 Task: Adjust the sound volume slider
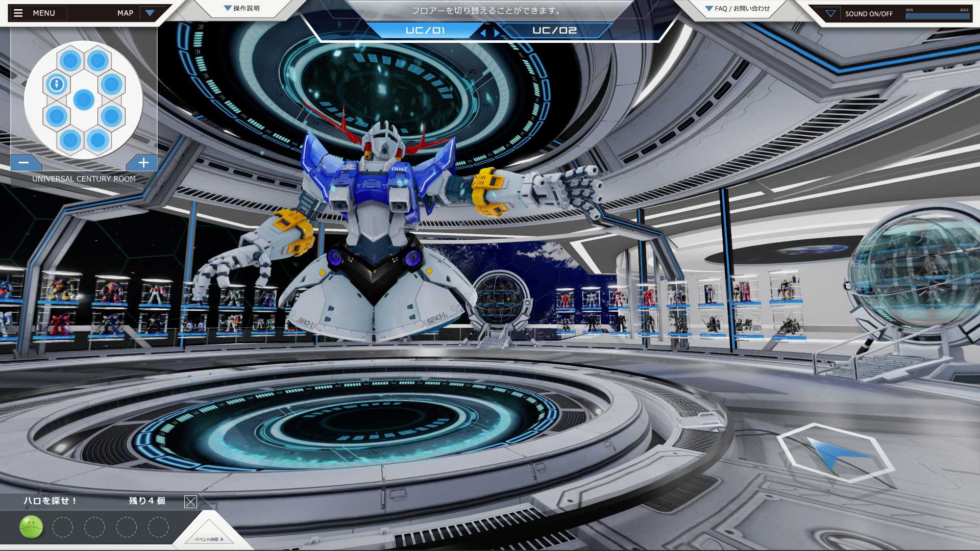(x=937, y=16)
